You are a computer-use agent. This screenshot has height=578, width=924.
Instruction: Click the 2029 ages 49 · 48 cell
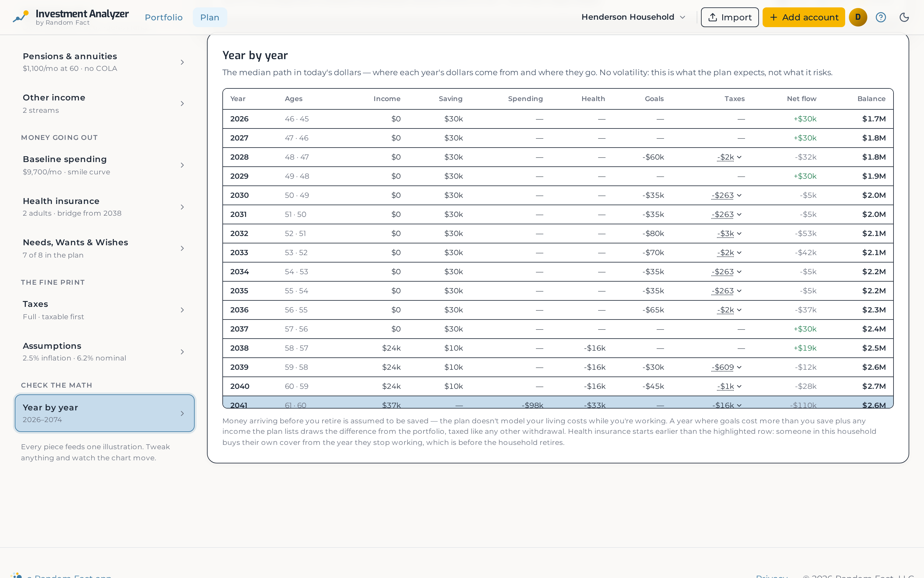click(x=297, y=176)
